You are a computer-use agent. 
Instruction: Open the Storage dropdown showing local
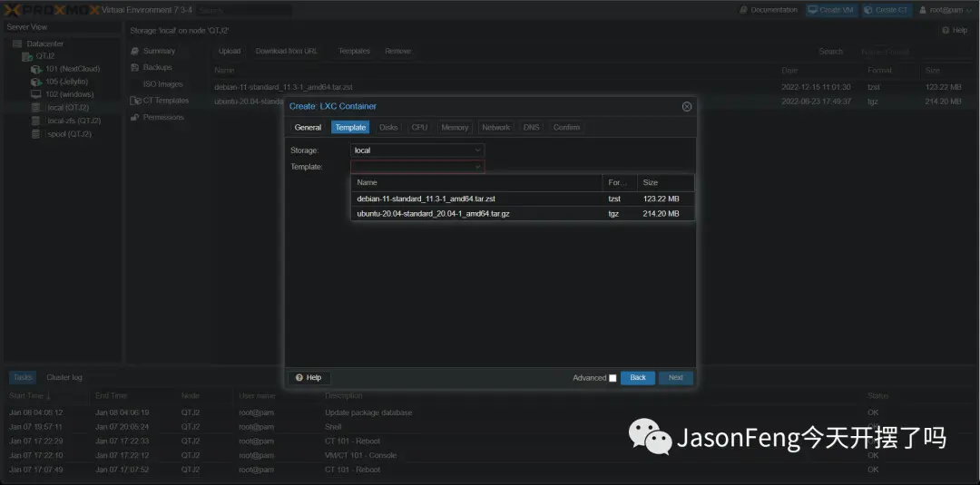tap(417, 150)
